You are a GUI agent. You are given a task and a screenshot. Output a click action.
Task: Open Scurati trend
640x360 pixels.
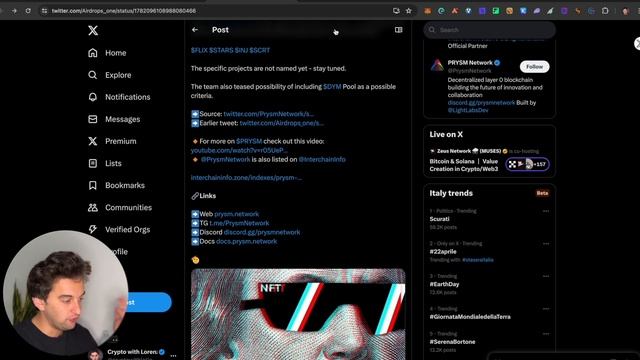(x=439, y=219)
